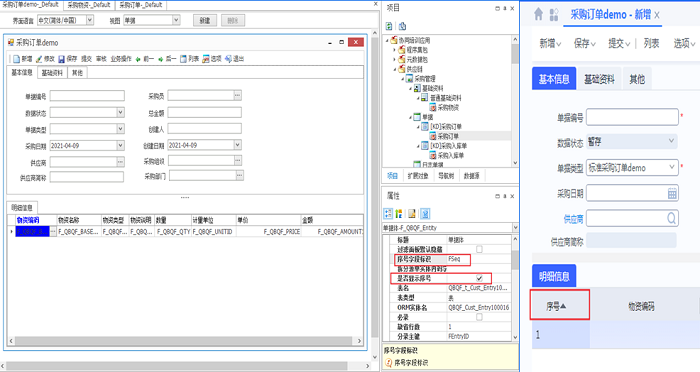Switch to the 导航树 tab in project panel
Viewport: 700px width, 372px height.
(x=446, y=176)
